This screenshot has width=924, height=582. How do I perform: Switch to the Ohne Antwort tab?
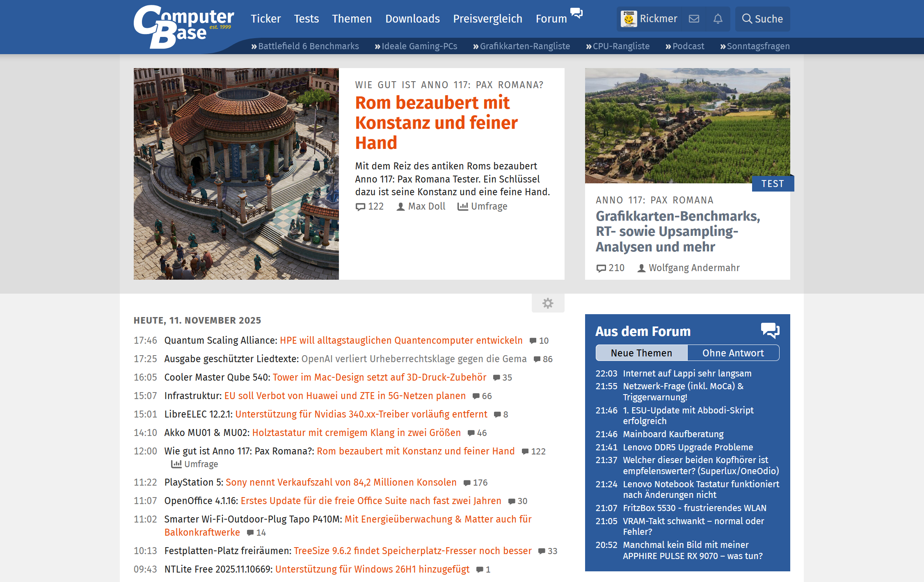click(733, 353)
